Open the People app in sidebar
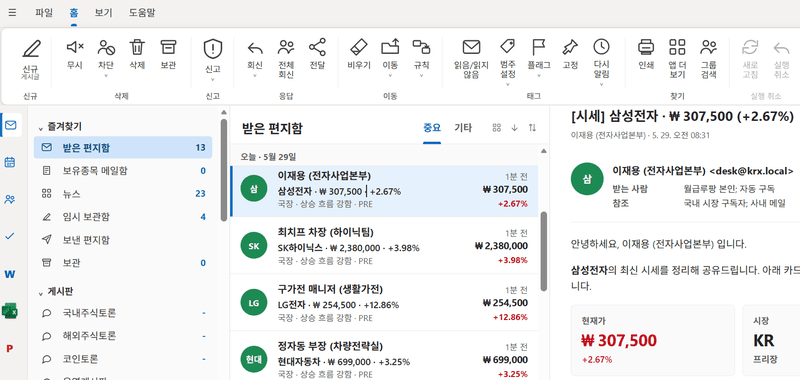The image size is (800, 380). tap(10, 199)
